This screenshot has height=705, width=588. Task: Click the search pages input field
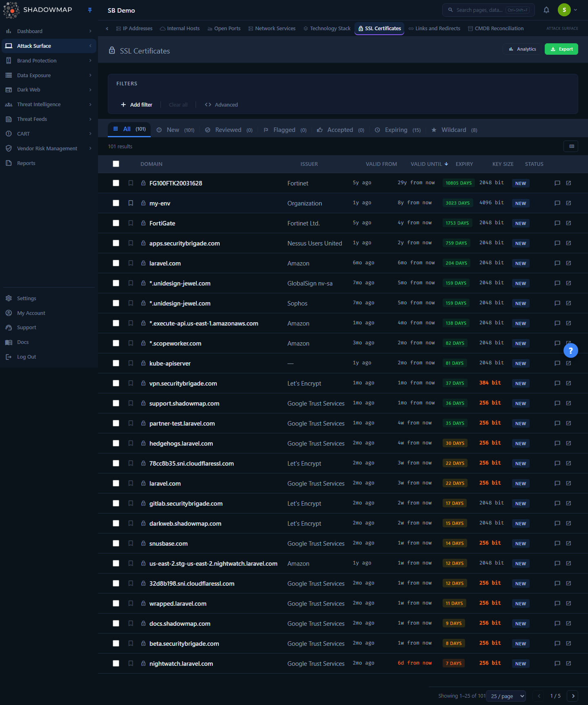coord(488,10)
